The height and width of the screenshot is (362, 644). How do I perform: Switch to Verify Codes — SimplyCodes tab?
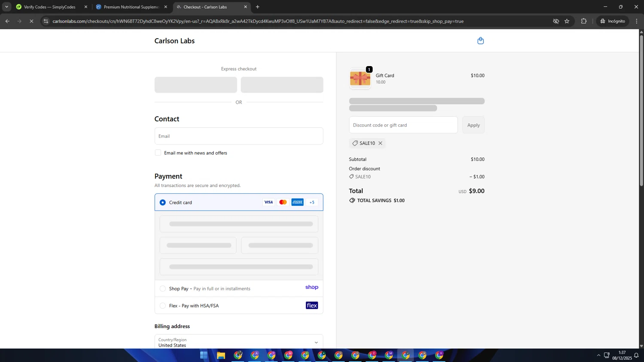pos(50,7)
